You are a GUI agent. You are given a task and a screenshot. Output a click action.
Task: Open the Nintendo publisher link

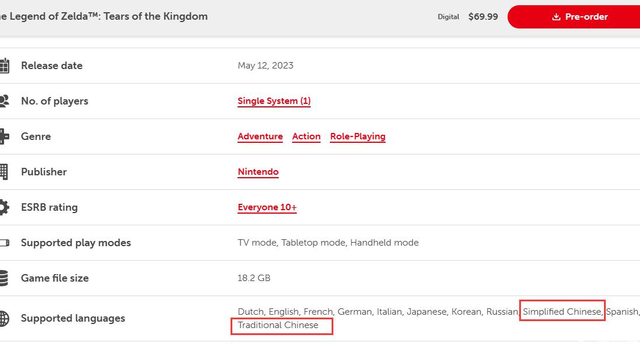click(x=258, y=172)
